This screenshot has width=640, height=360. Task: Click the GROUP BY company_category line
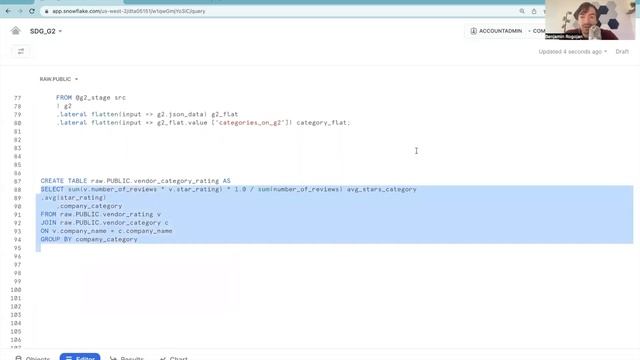(89, 239)
